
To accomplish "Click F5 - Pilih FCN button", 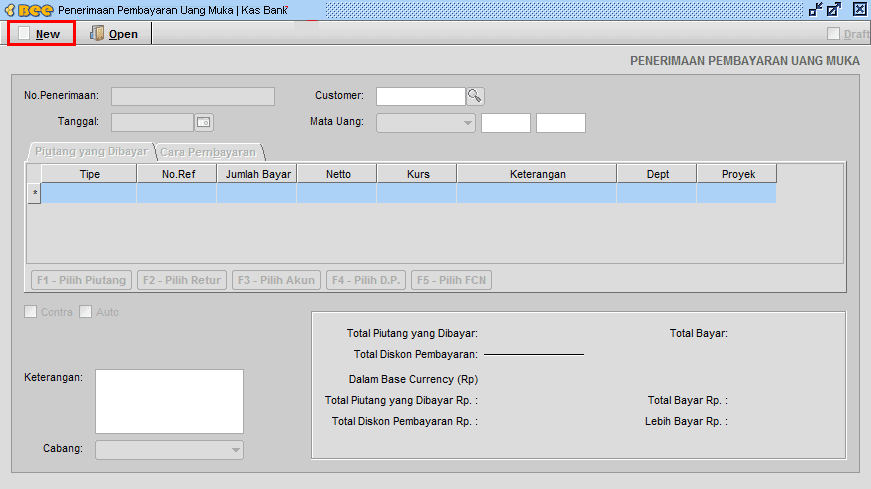I will [x=452, y=280].
